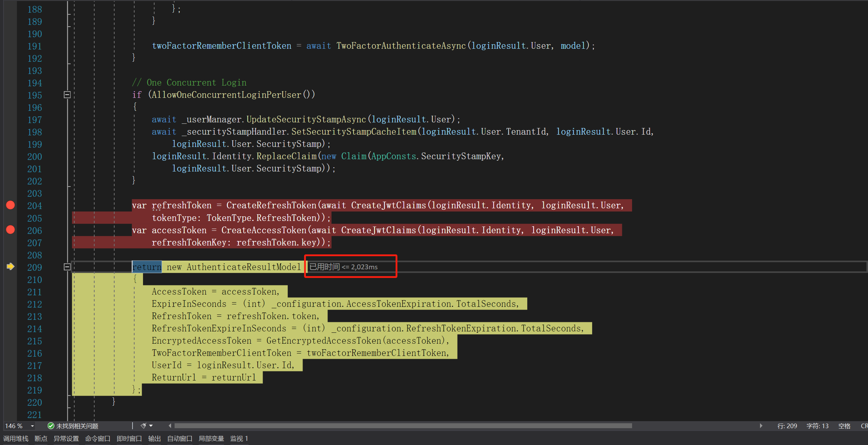Toggle breakpoint on line 204
Image resolution: width=868 pixels, height=445 pixels.
tap(11, 205)
